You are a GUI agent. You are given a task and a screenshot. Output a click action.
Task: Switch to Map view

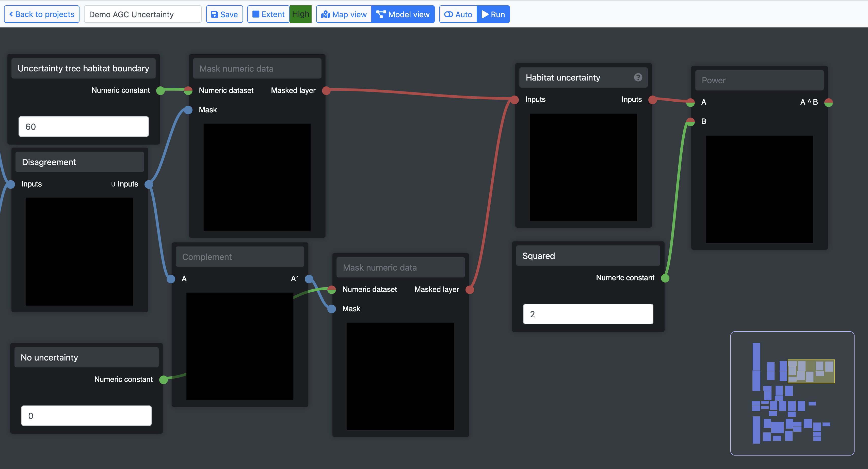[x=344, y=14]
